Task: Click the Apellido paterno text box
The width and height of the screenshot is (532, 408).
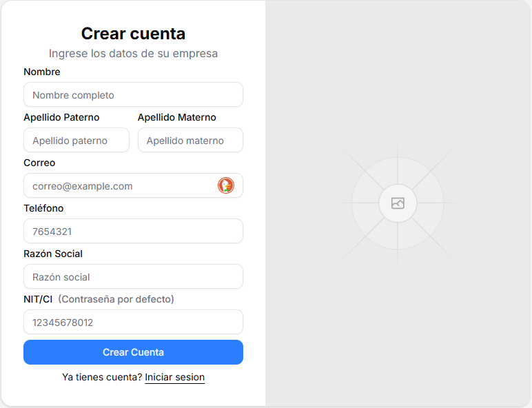Action: click(x=76, y=141)
